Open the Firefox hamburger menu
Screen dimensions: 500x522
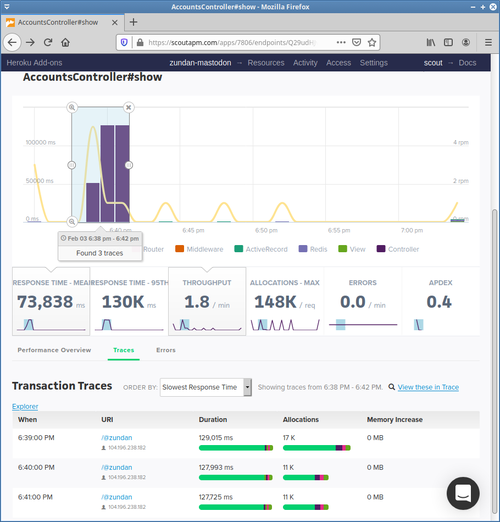point(488,42)
